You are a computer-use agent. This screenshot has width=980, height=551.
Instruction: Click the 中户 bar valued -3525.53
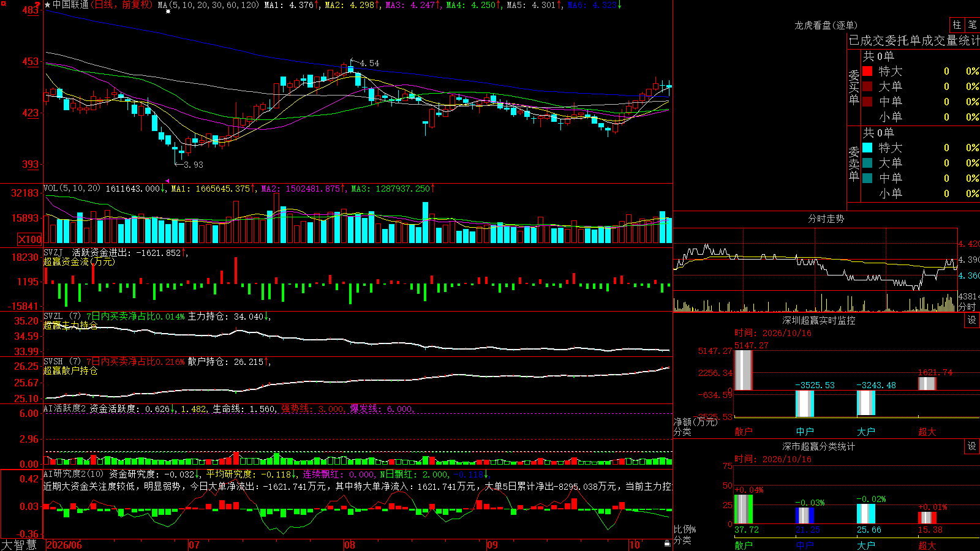(805, 403)
